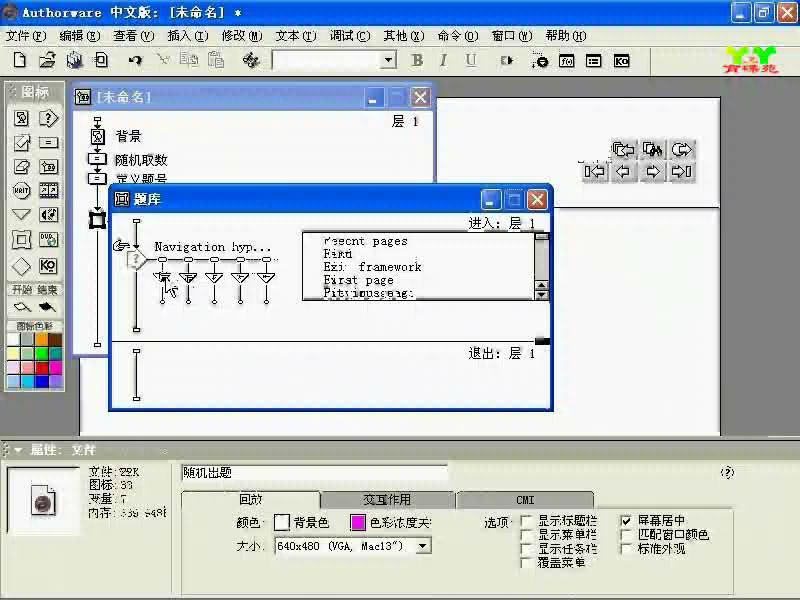Select the Map icon in palette

tap(48, 166)
